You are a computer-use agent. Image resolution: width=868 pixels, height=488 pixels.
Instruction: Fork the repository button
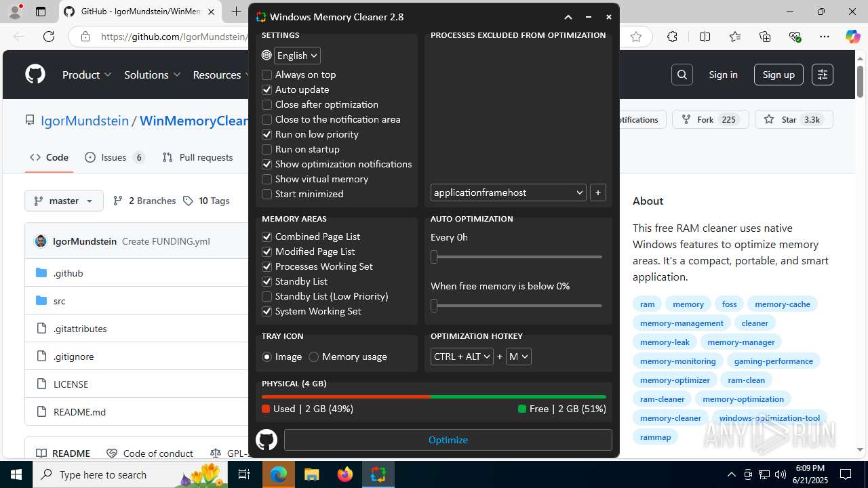click(711, 119)
